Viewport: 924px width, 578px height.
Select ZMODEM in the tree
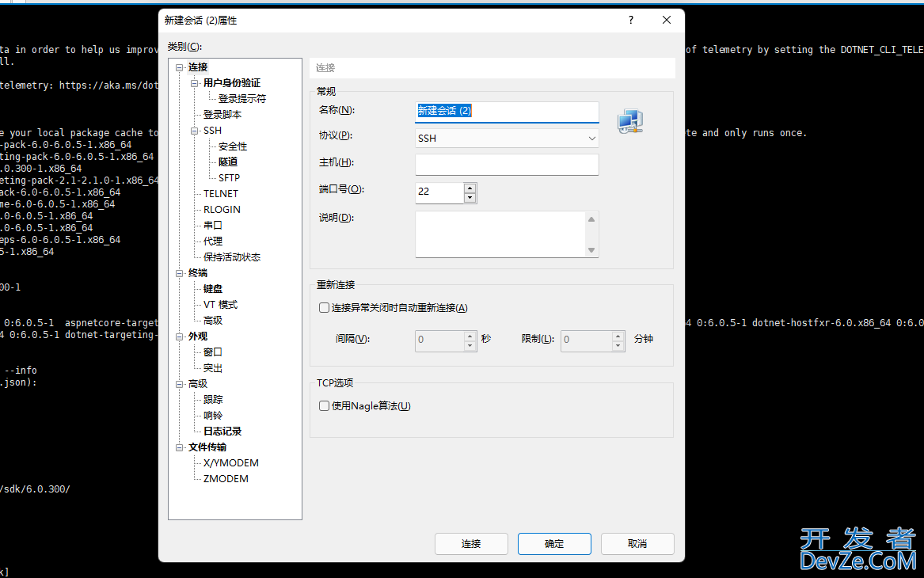[226, 479]
